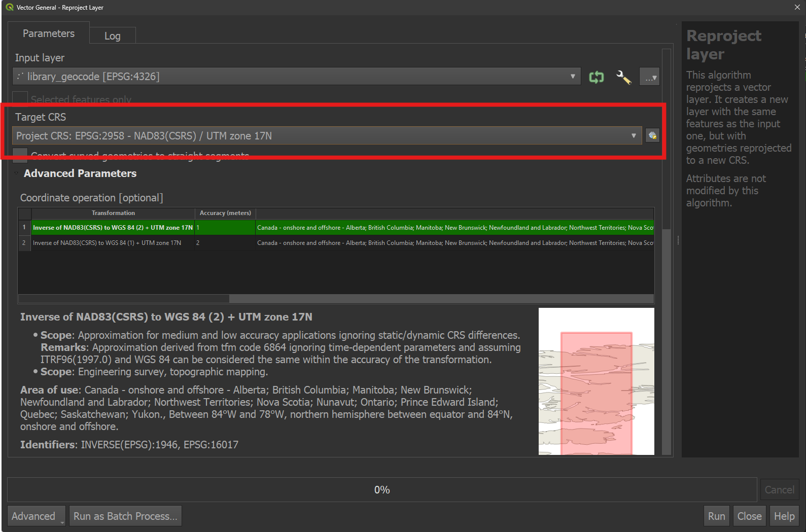Open the Target CRS dropdown
806x532 pixels.
(327, 135)
